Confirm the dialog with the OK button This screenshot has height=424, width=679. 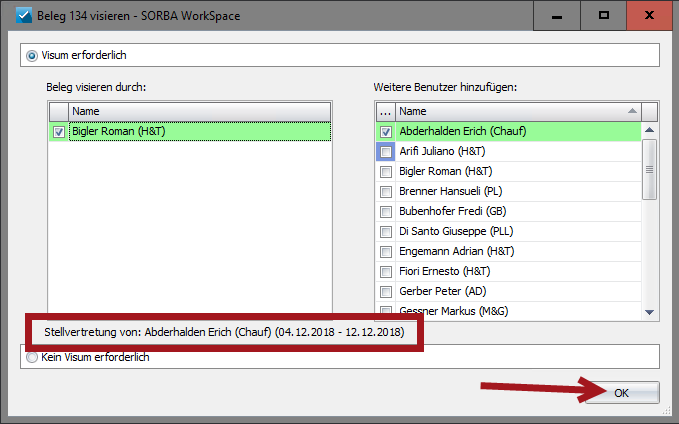[x=621, y=393]
